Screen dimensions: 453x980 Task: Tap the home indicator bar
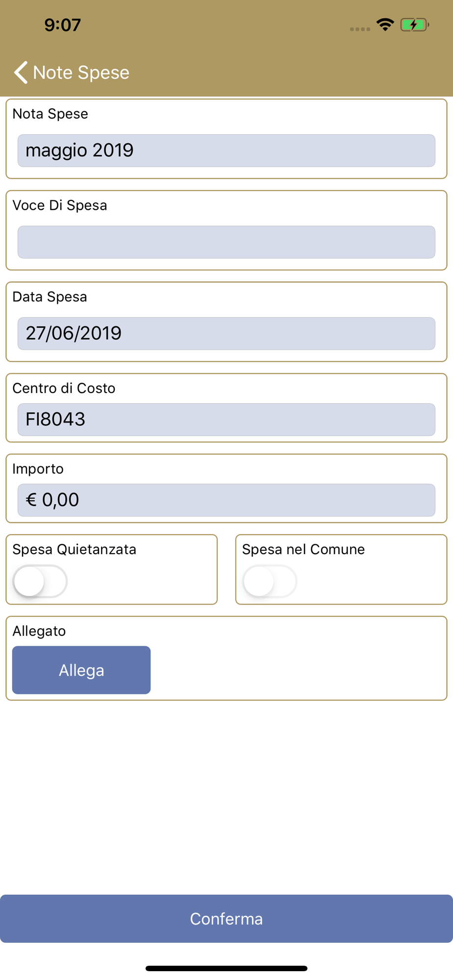(226, 968)
